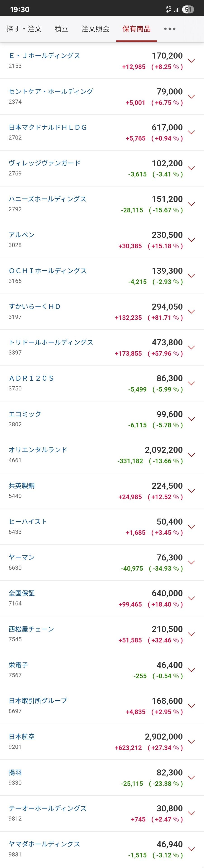204x868 pixels.
Task: Show details for すかいらーくHD chevron
Action: [x=192, y=312]
